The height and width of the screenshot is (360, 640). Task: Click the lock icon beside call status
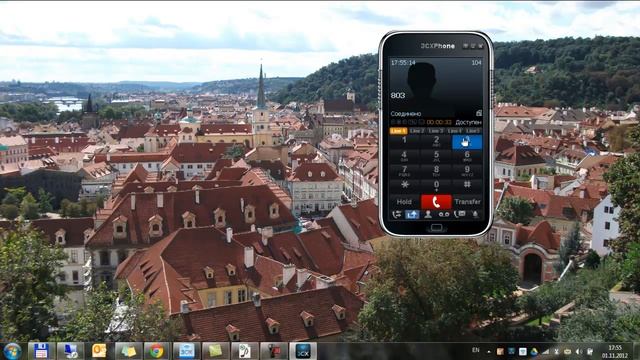point(479,113)
